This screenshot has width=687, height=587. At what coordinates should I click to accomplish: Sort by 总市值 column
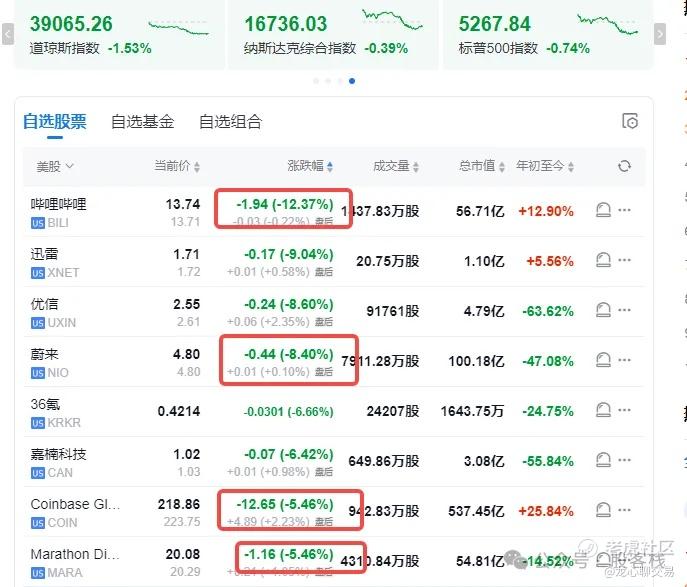482,166
